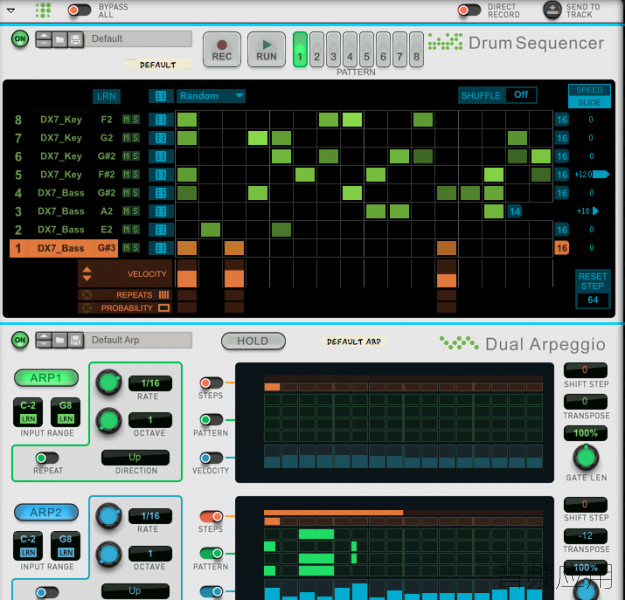The image size is (625, 600).
Task: Open lane 7 pattern edit grid icon
Action: click(161, 138)
